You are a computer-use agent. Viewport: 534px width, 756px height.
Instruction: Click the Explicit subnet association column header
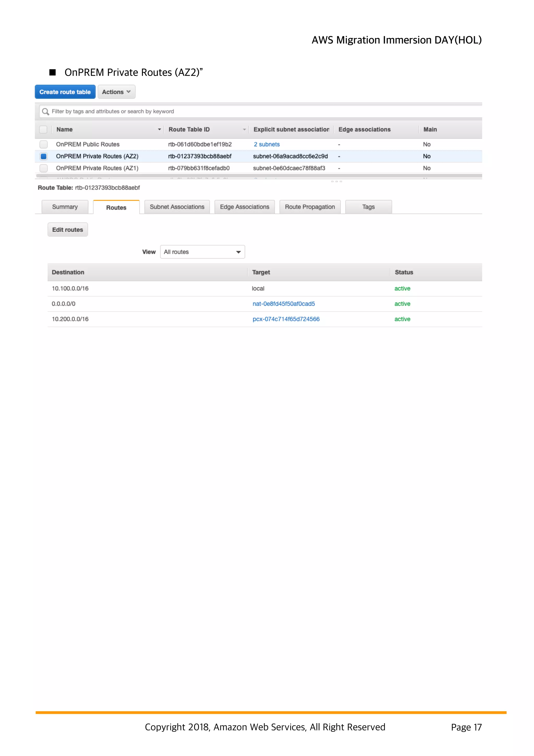click(x=291, y=129)
